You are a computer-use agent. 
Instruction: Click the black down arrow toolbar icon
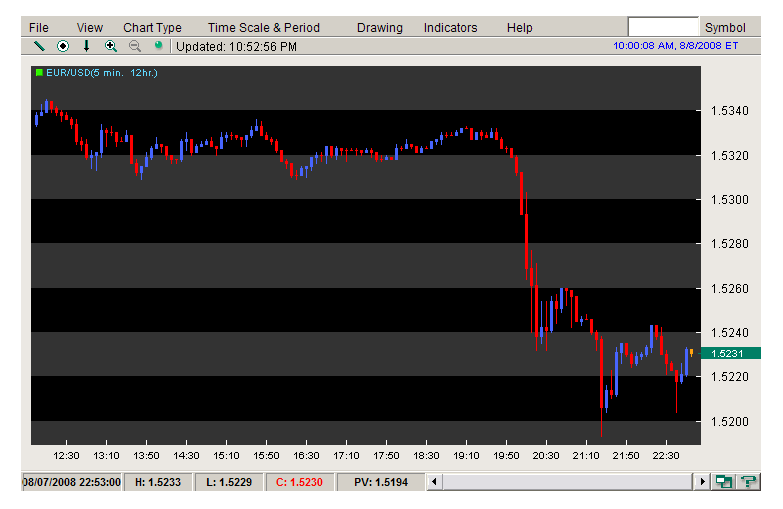click(x=87, y=46)
